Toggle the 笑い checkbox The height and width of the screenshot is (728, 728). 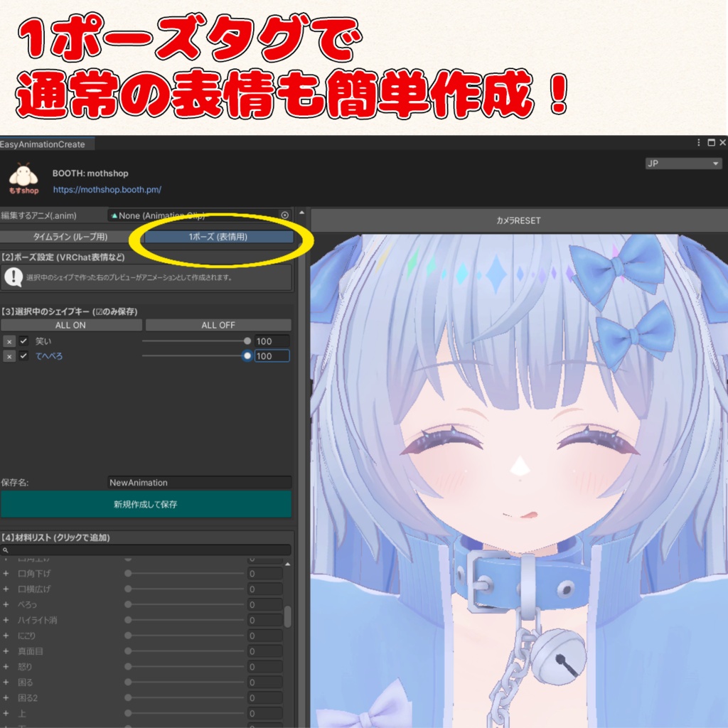pos(23,341)
